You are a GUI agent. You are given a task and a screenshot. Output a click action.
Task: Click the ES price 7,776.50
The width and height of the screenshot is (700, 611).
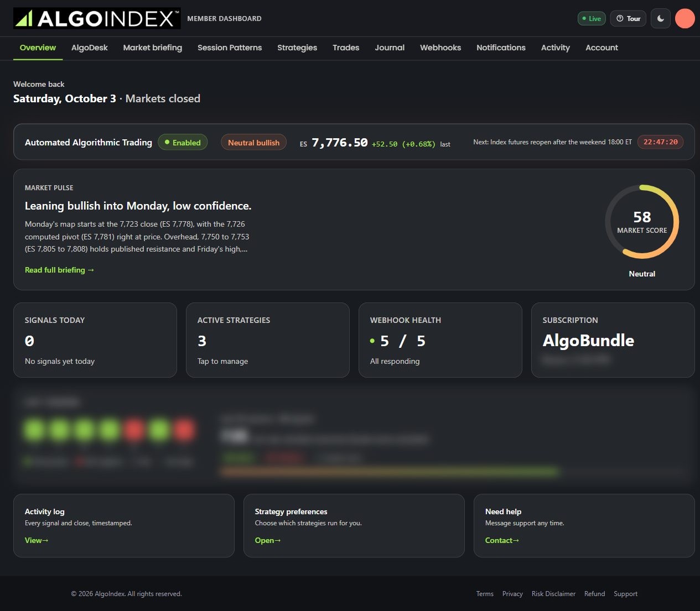coord(340,143)
